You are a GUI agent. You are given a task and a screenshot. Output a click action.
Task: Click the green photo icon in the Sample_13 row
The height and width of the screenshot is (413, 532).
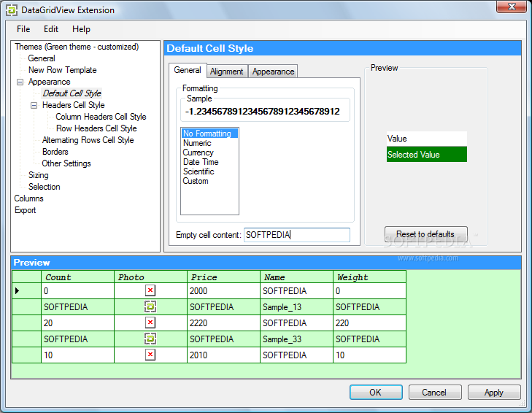[150, 306]
